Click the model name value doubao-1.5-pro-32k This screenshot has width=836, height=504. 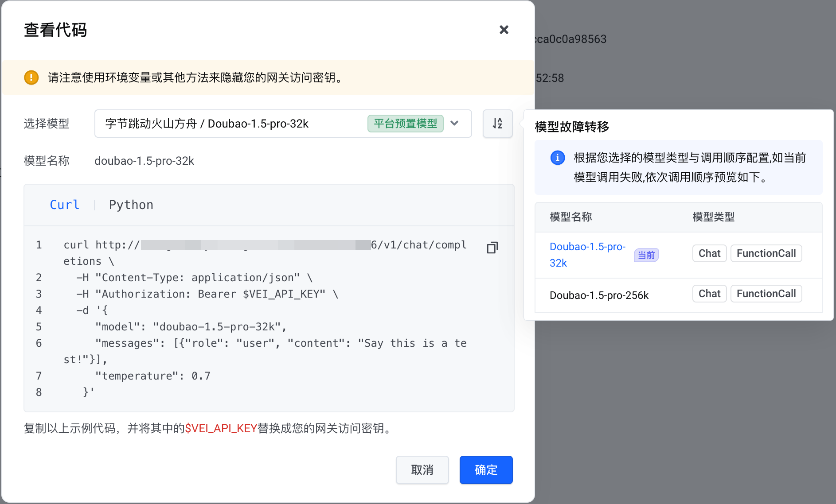tap(144, 161)
